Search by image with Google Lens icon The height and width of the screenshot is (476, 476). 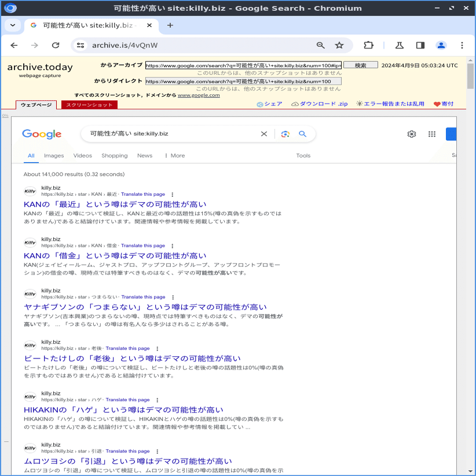tap(285, 134)
